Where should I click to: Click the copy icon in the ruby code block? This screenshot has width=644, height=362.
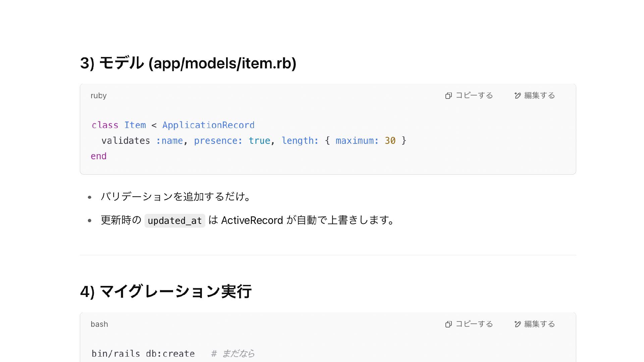point(448,96)
